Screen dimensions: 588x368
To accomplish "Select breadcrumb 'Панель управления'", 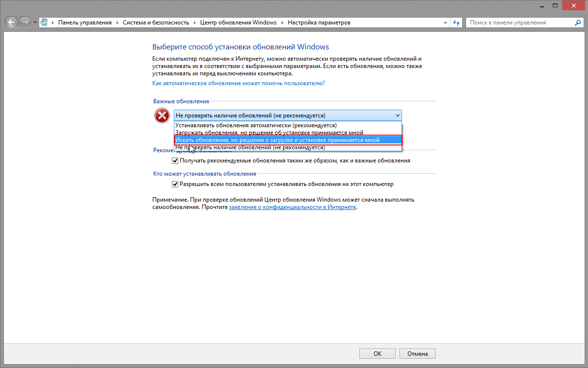I will [x=85, y=23].
